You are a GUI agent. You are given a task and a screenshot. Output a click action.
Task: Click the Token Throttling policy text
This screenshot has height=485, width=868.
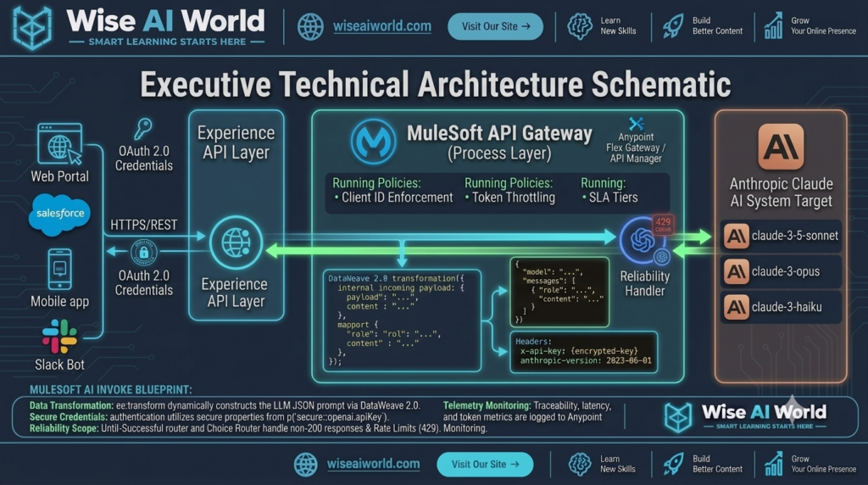click(513, 198)
